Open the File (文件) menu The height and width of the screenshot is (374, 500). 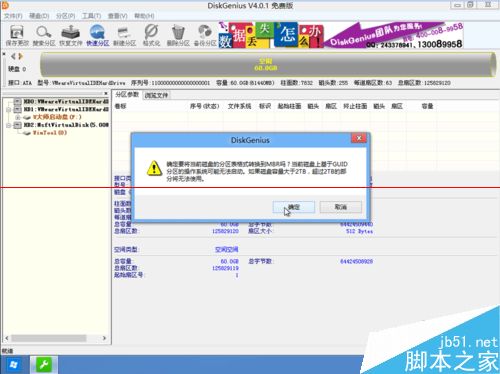click(13, 16)
